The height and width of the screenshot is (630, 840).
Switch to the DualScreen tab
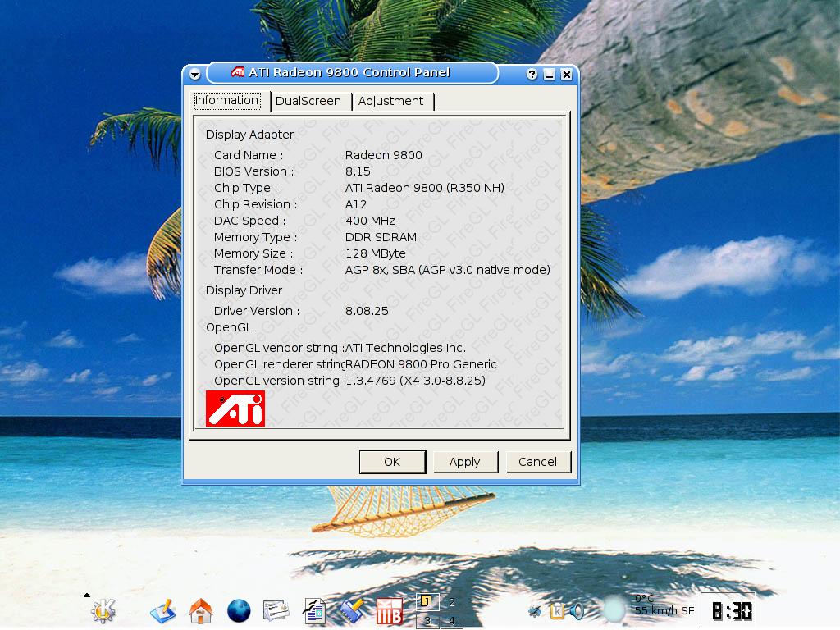point(308,101)
